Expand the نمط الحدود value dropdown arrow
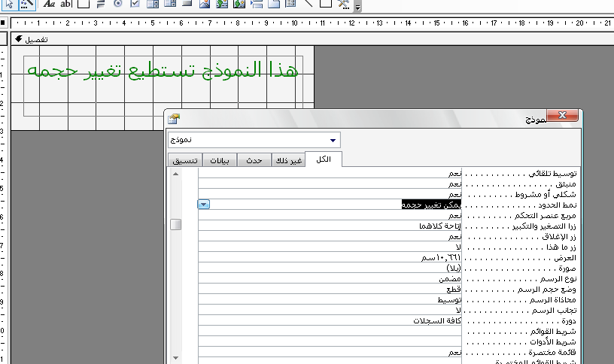This screenshot has width=614, height=364. pos(204,205)
